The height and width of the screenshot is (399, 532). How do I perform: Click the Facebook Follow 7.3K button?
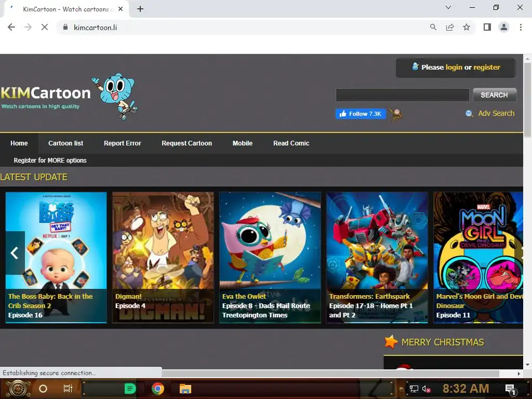pos(361,114)
